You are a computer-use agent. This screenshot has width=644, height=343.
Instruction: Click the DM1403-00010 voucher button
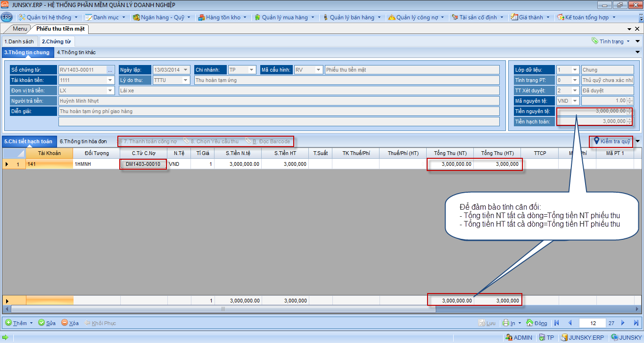(143, 164)
